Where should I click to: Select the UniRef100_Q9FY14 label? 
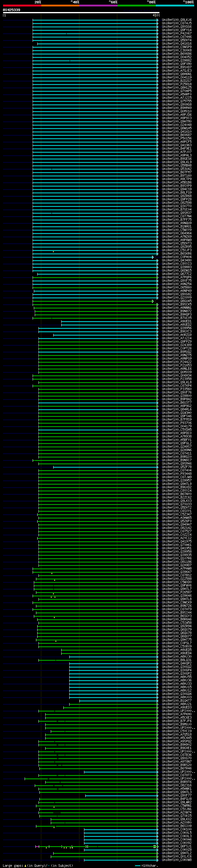(x=177, y=30)
